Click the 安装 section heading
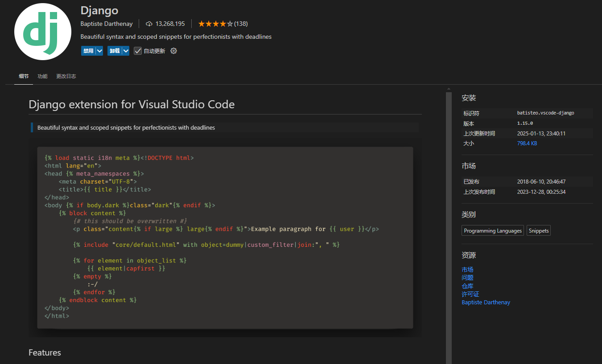 pos(469,98)
